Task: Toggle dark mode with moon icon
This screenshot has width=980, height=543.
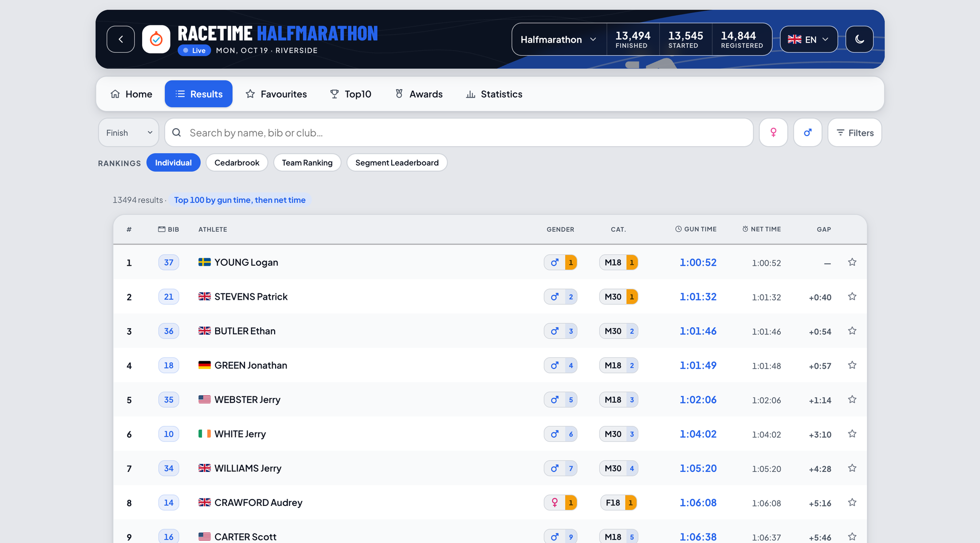Action: click(859, 39)
